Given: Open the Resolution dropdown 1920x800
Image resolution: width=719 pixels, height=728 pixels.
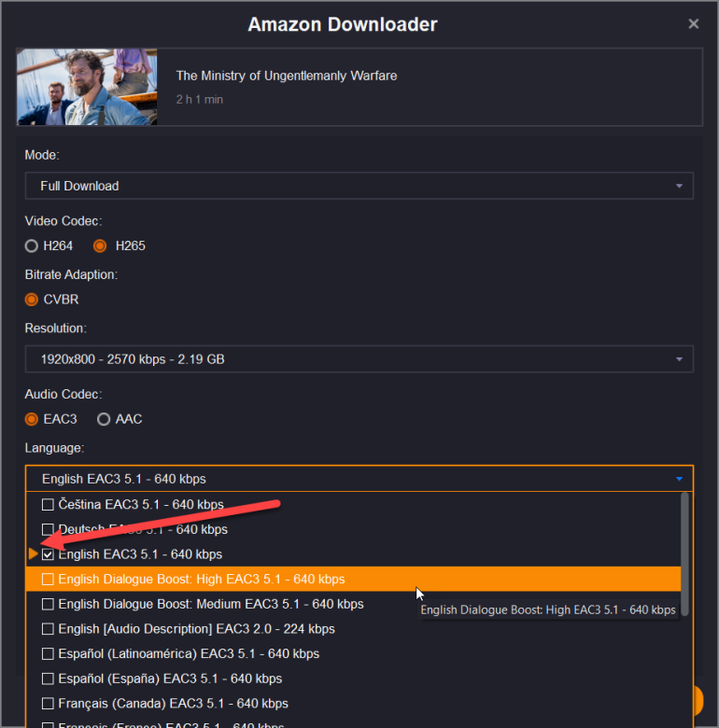Looking at the screenshot, I should [359, 359].
